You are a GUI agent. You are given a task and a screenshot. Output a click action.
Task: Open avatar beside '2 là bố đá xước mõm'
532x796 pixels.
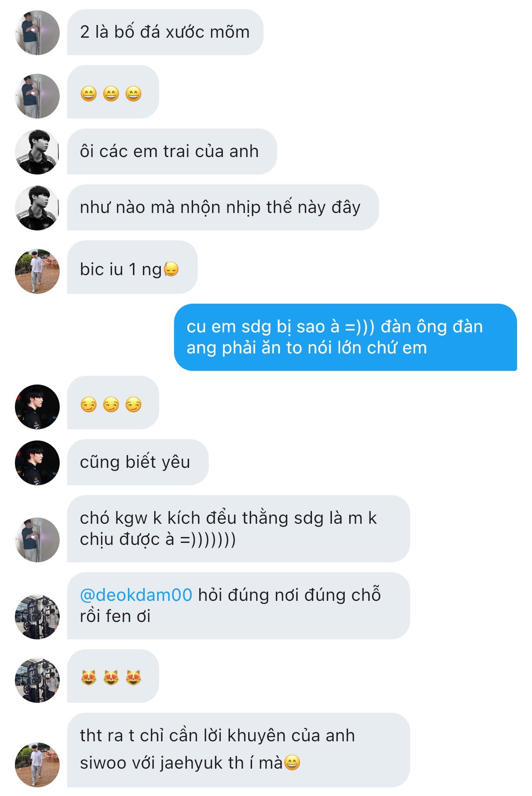click(37, 33)
